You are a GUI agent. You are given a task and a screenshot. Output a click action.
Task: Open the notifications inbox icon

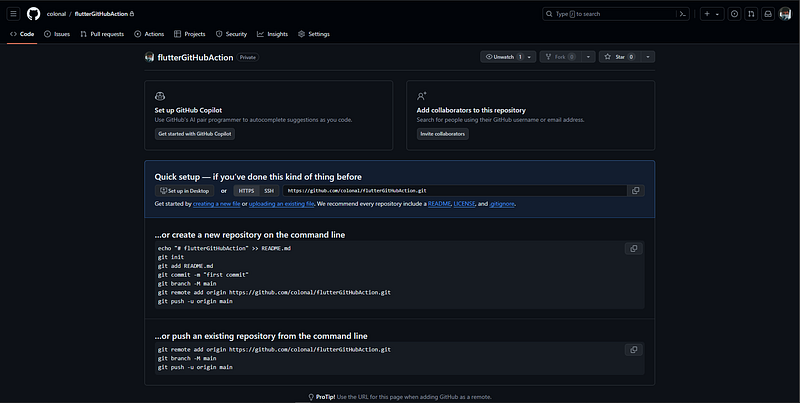pyautogui.click(x=768, y=14)
